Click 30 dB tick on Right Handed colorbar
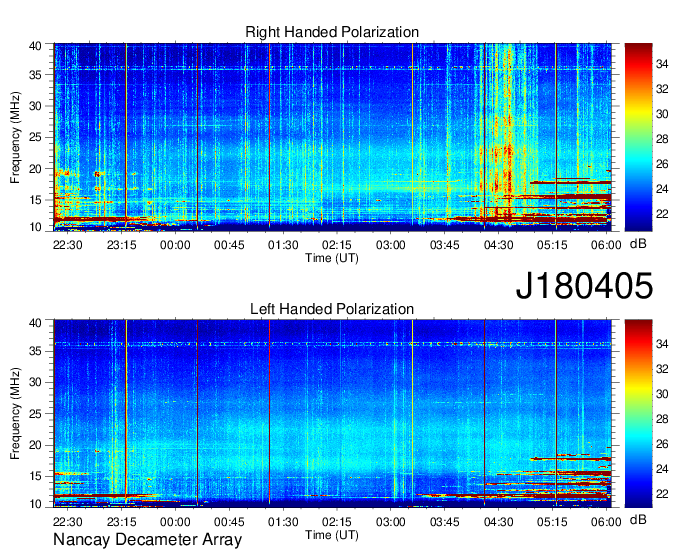The image size is (680, 552). [662, 114]
